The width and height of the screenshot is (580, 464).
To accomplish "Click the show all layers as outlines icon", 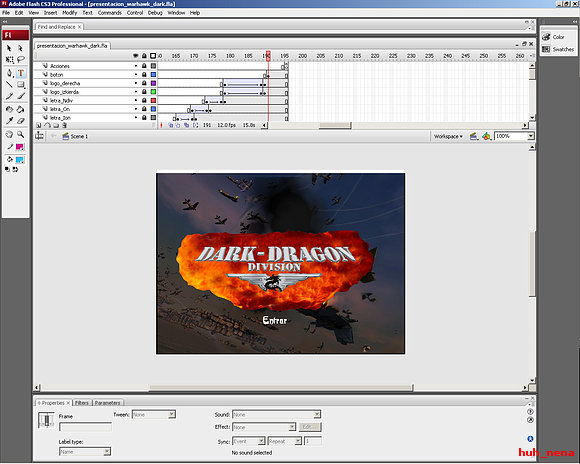I will point(153,56).
